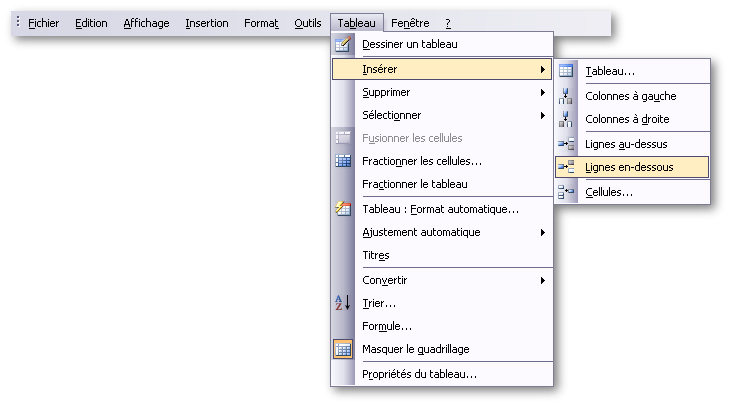Screen dimensions: 730x406
Task: Open the Fichier menu
Action: click(44, 23)
